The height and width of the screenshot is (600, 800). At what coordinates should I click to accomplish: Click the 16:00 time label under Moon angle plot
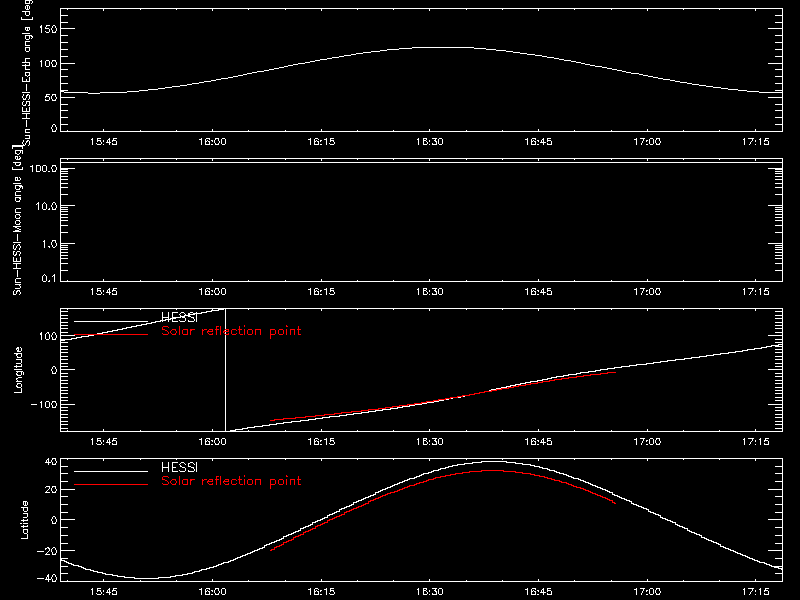212,292
